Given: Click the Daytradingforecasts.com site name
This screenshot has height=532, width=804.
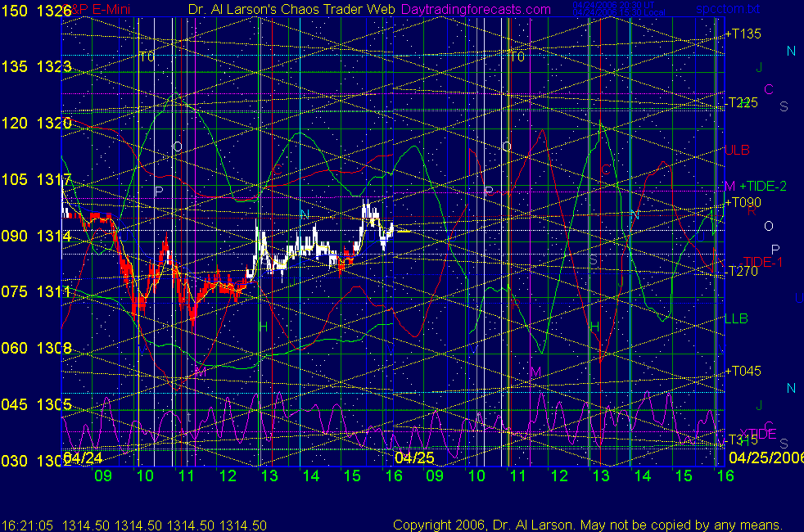Looking at the screenshot, I should click(x=476, y=10).
